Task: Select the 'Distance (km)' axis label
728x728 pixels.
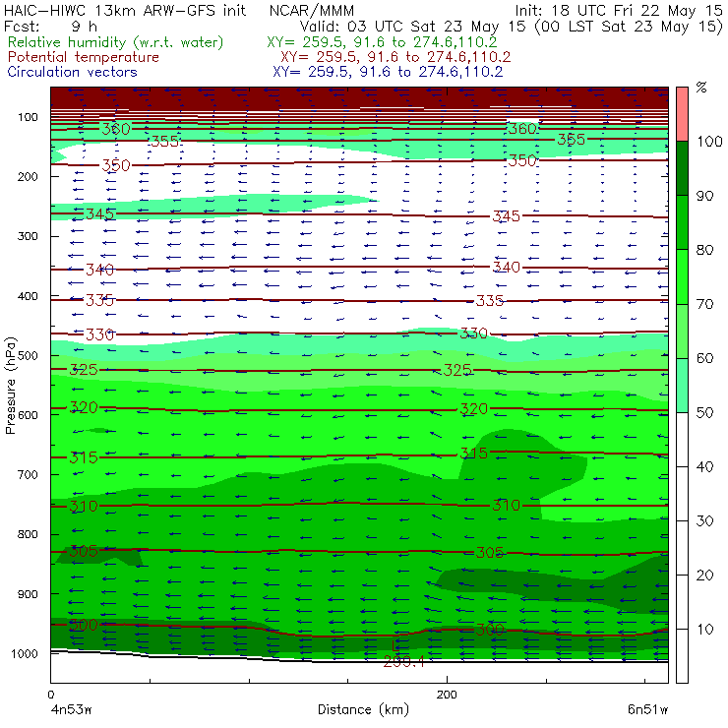Action: [363, 709]
